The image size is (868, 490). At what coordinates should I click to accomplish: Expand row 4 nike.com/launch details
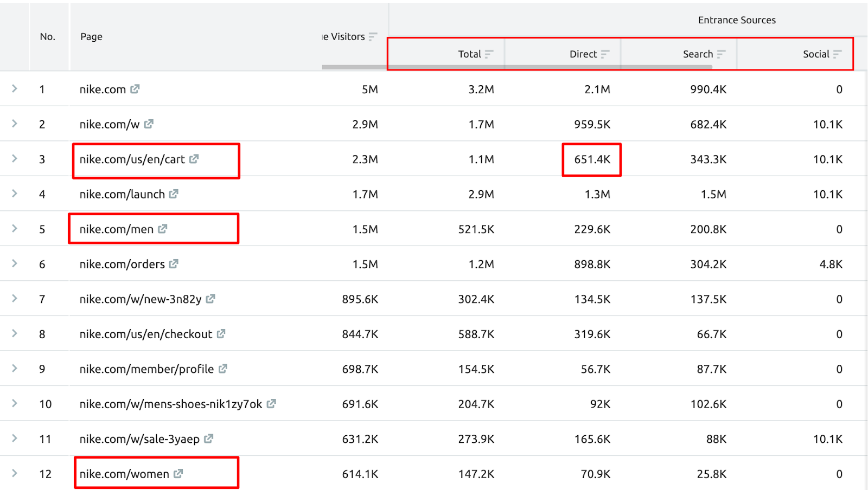(x=15, y=194)
